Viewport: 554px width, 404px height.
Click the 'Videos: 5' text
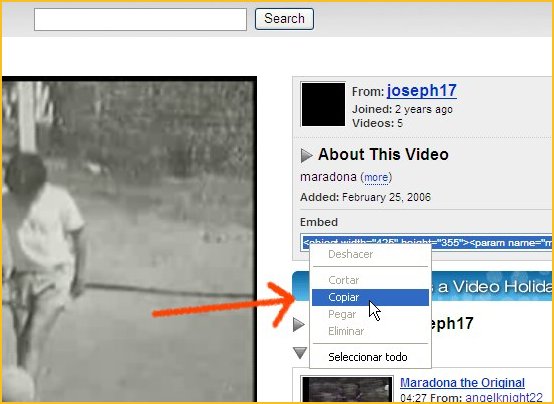point(377,123)
